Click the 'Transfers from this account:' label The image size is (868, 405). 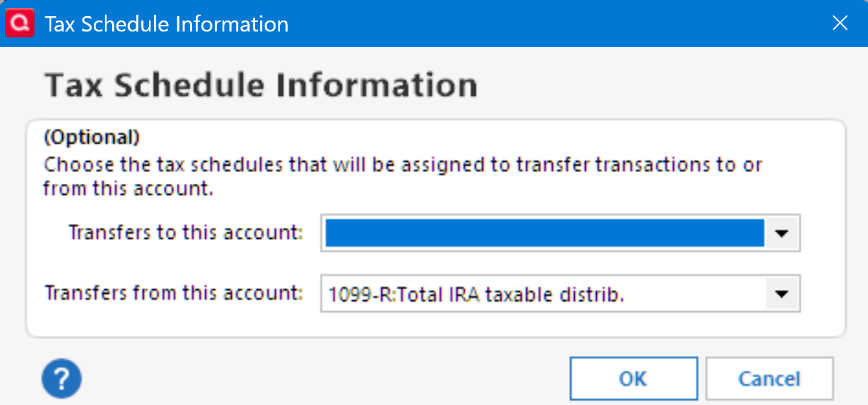[x=174, y=293]
